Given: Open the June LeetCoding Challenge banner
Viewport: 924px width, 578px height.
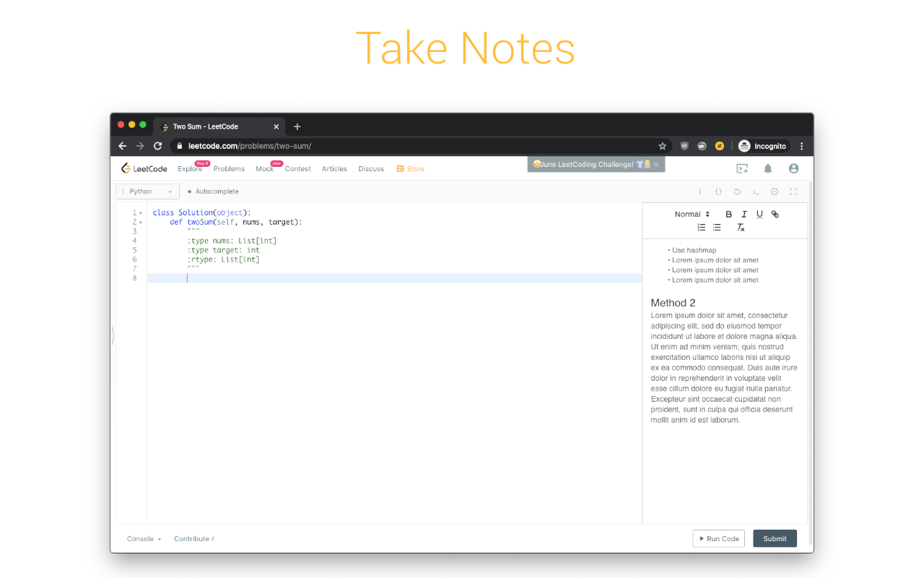Looking at the screenshot, I should point(592,165).
